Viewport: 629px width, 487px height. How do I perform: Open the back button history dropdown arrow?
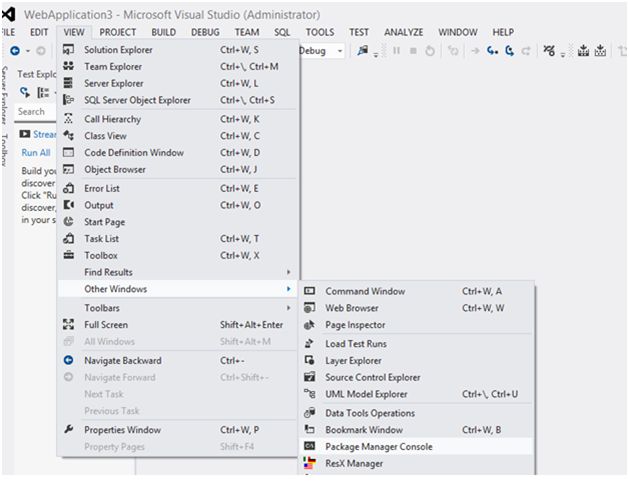point(28,51)
